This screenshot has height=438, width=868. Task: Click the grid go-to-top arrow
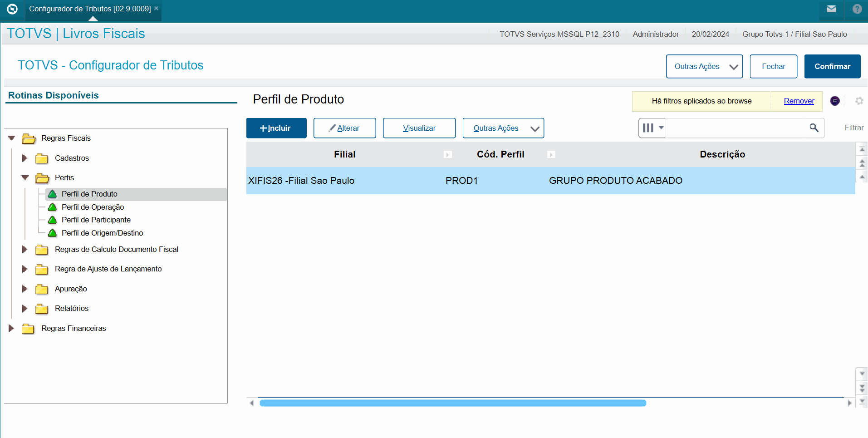coord(862,149)
